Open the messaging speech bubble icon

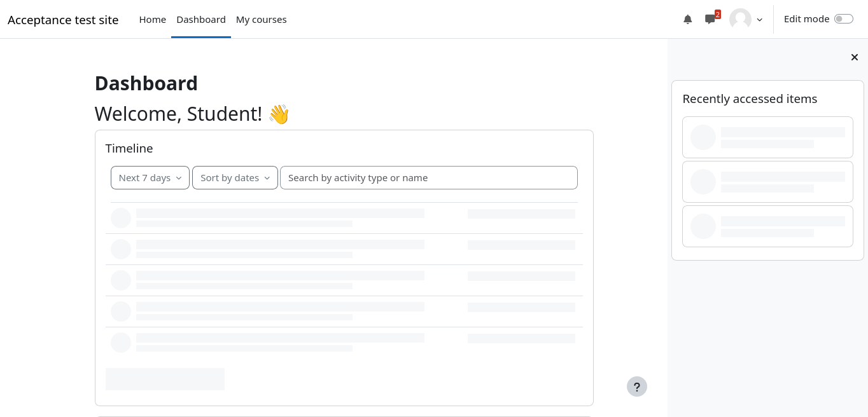(710, 19)
